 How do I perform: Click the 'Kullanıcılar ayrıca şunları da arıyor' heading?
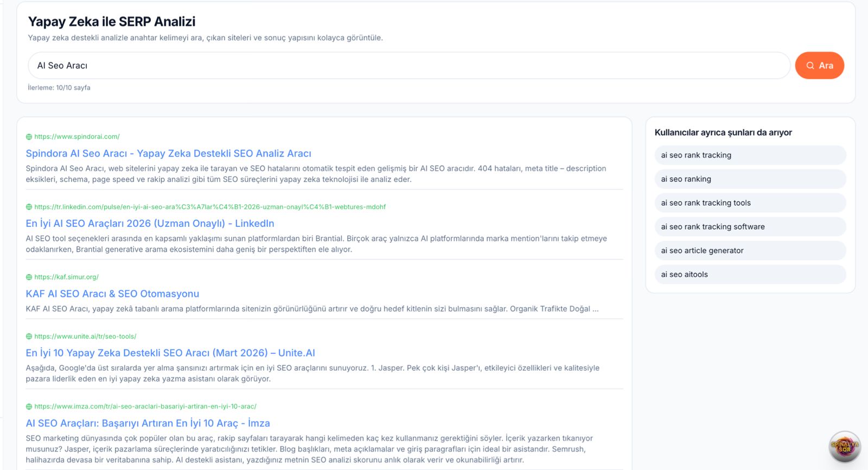(x=723, y=132)
